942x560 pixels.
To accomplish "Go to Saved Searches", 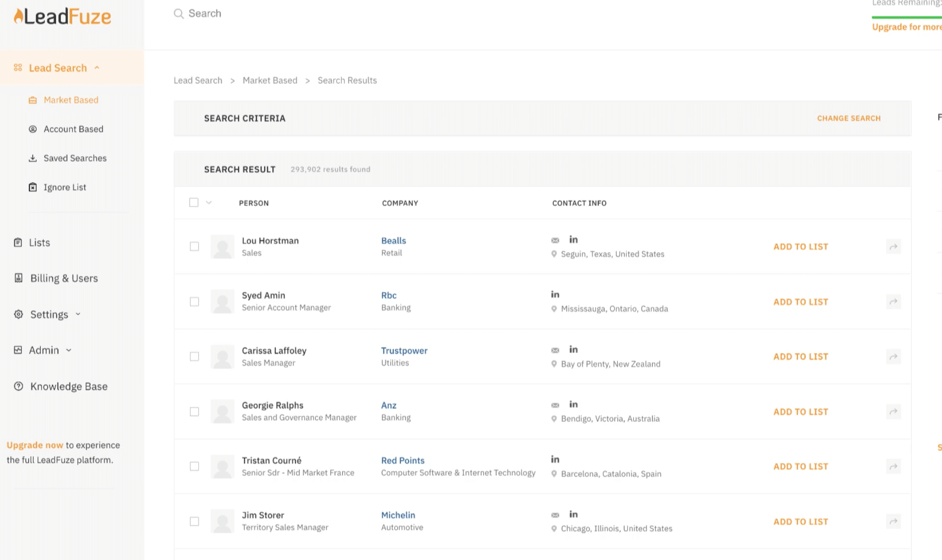I will pos(75,158).
